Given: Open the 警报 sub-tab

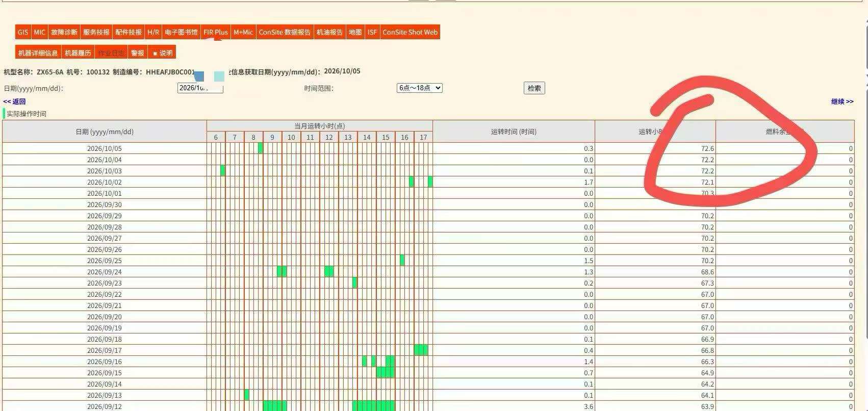Looking at the screenshot, I should click(137, 53).
